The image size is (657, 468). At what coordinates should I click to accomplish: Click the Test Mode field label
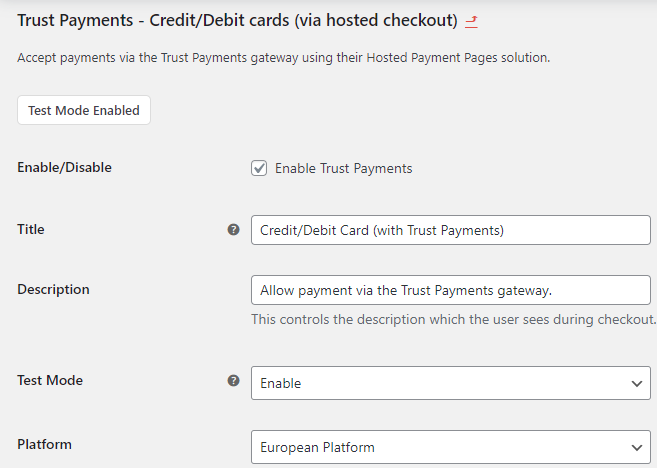click(x=50, y=380)
